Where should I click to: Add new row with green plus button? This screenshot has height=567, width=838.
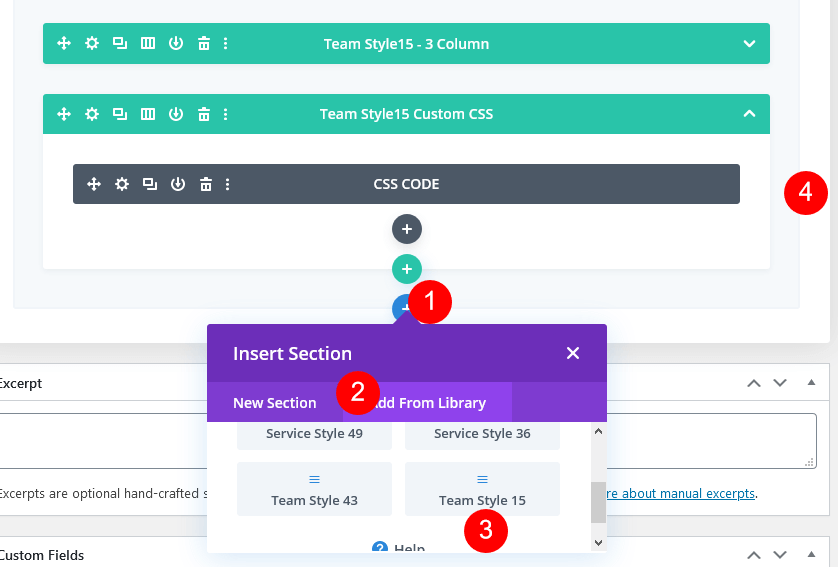tap(407, 269)
